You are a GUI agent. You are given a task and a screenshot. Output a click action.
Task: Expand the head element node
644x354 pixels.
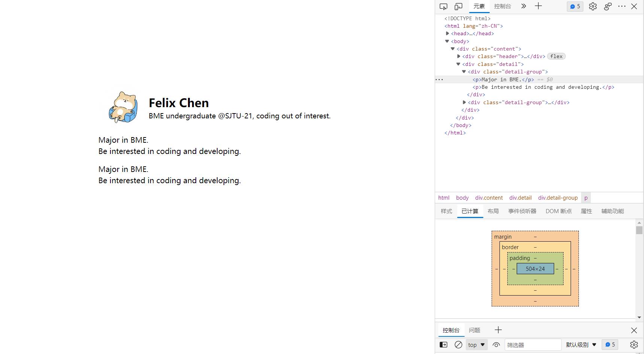(447, 33)
